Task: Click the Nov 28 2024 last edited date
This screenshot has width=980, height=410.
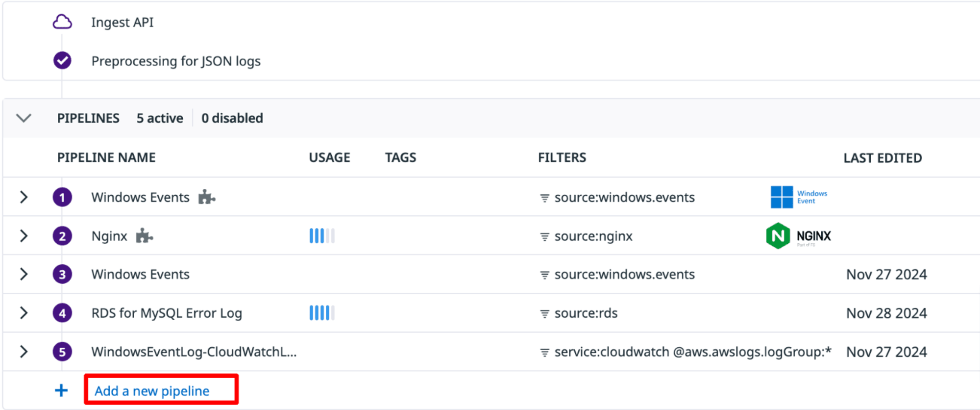Action: 886,313
